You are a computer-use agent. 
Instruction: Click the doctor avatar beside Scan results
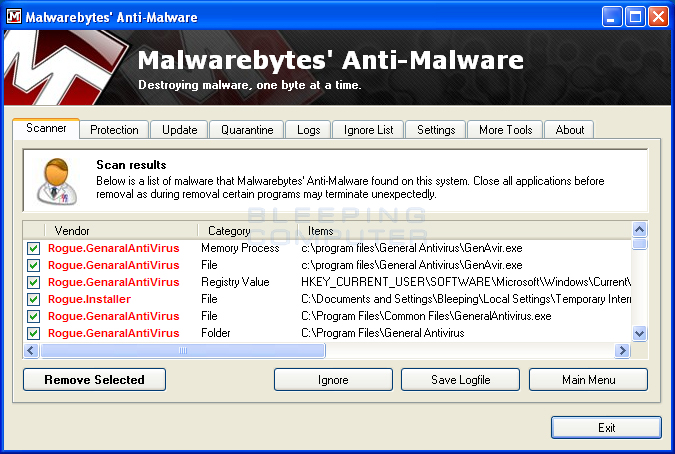57,181
